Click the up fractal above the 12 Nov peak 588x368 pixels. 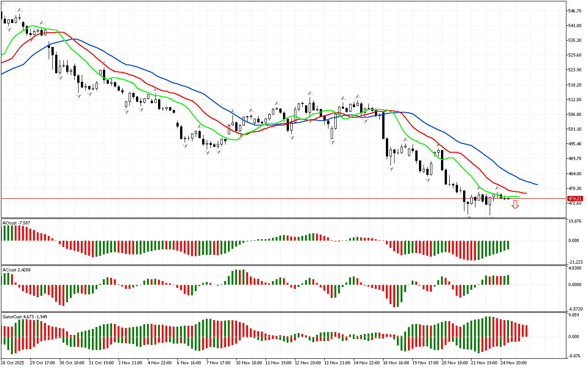click(x=311, y=92)
